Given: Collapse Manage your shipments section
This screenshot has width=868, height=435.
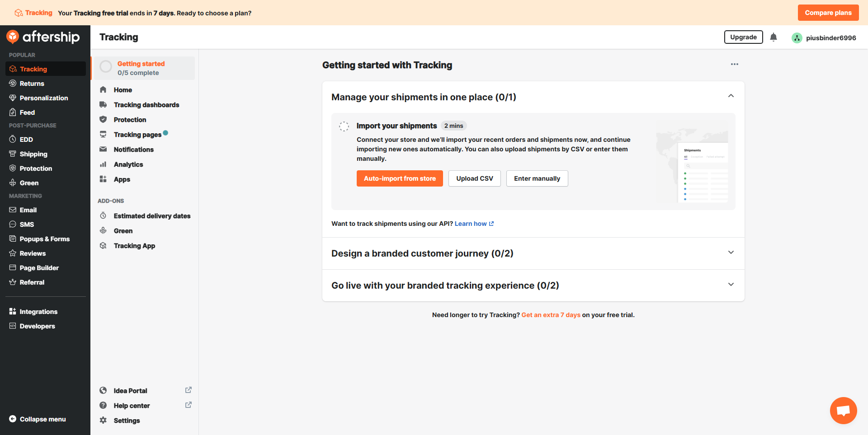Looking at the screenshot, I should pyautogui.click(x=731, y=96).
